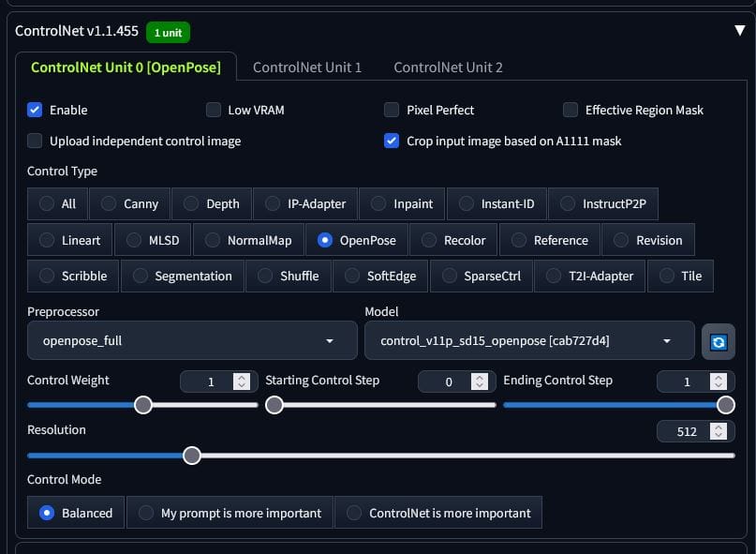Image resolution: width=756 pixels, height=554 pixels.
Task: Adjust Starting Control Step stepper arrows
Action: click(480, 382)
